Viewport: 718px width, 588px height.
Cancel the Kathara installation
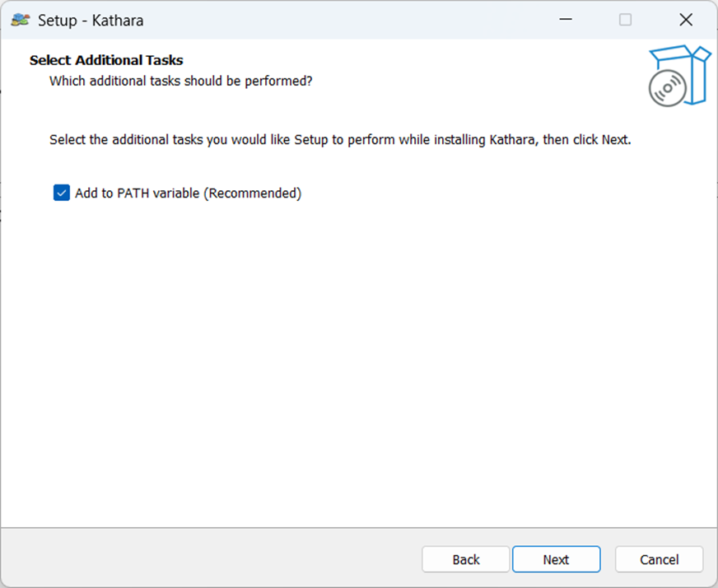[x=659, y=559]
